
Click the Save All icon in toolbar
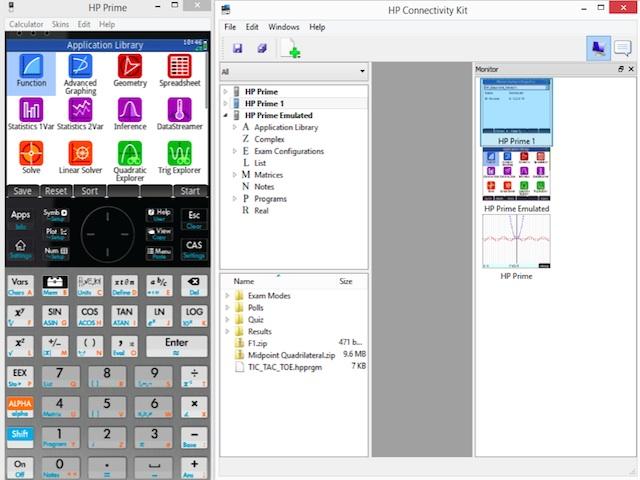(262, 49)
